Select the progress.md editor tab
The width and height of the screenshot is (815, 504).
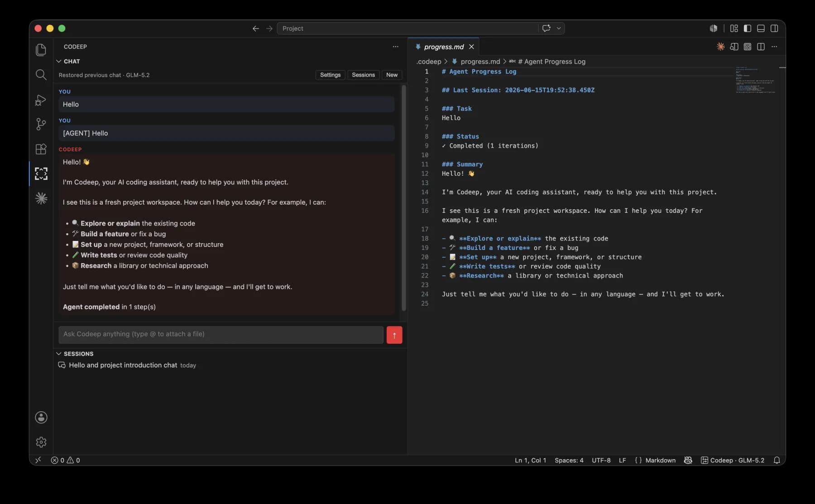click(444, 47)
